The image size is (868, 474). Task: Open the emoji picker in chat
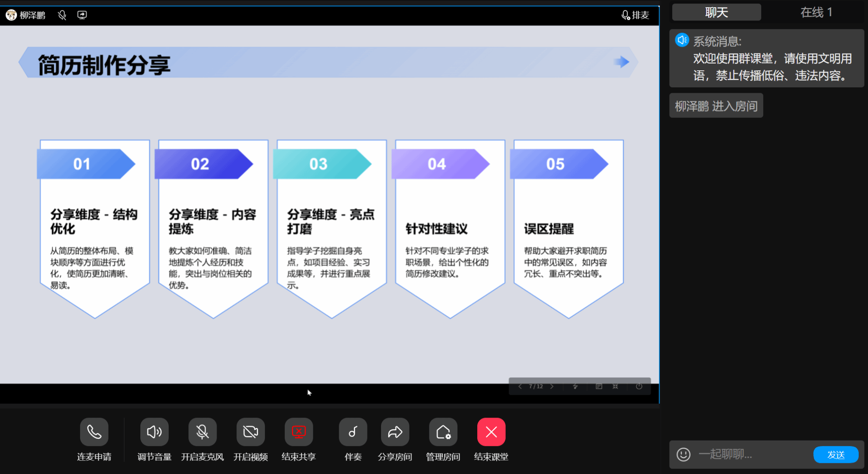[x=683, y=454]
